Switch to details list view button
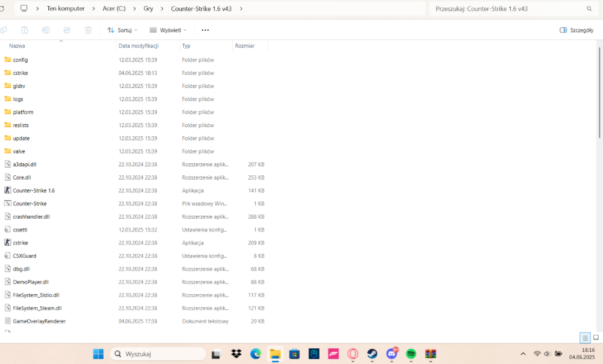The height and width of the screenshot is (364, 603). [x=585, y=338]
